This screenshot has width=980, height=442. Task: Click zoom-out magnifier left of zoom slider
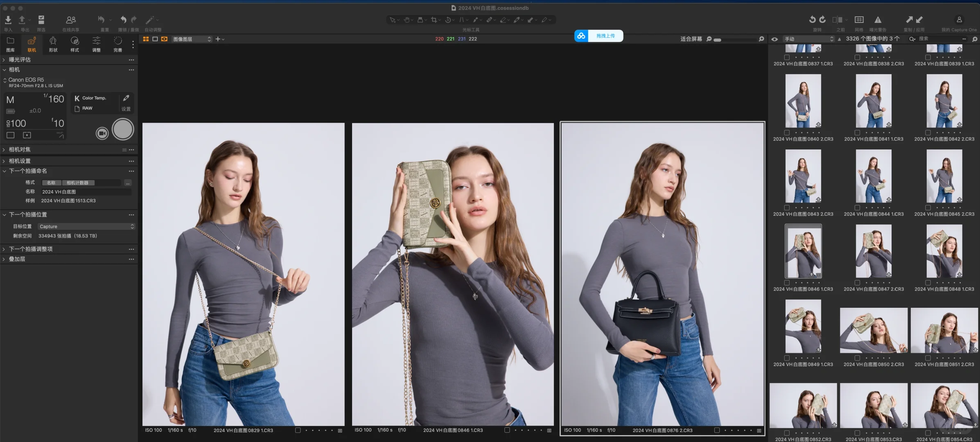coord(709,39)
